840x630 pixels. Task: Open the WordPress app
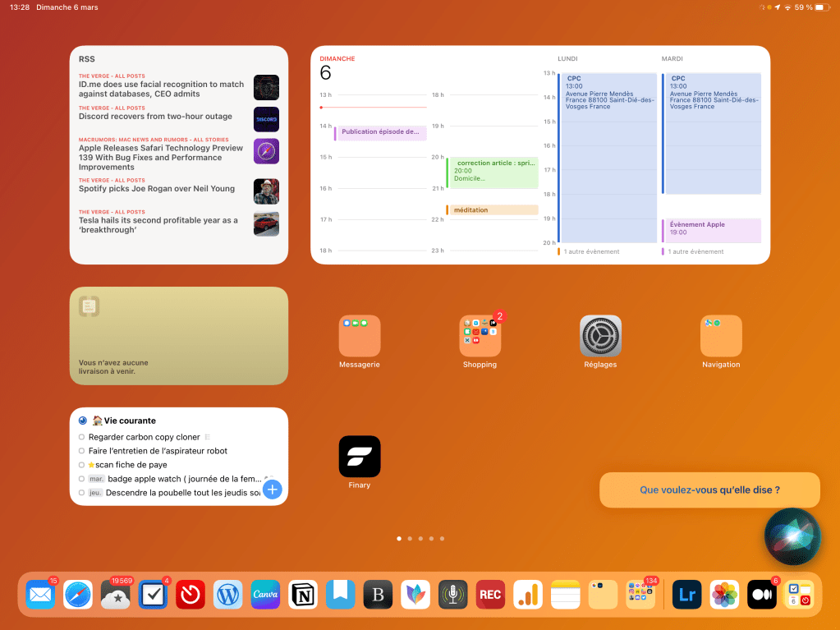[227, 594]
